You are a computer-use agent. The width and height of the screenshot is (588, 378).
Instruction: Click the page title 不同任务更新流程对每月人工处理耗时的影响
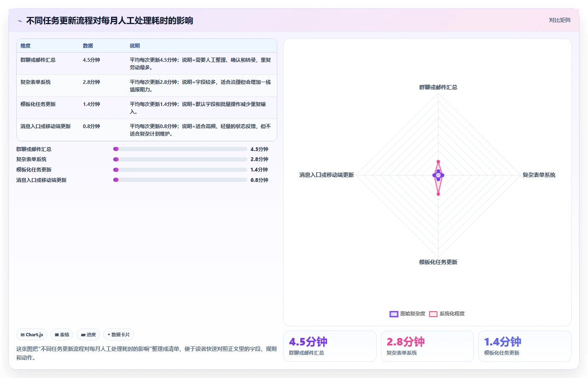109,21
